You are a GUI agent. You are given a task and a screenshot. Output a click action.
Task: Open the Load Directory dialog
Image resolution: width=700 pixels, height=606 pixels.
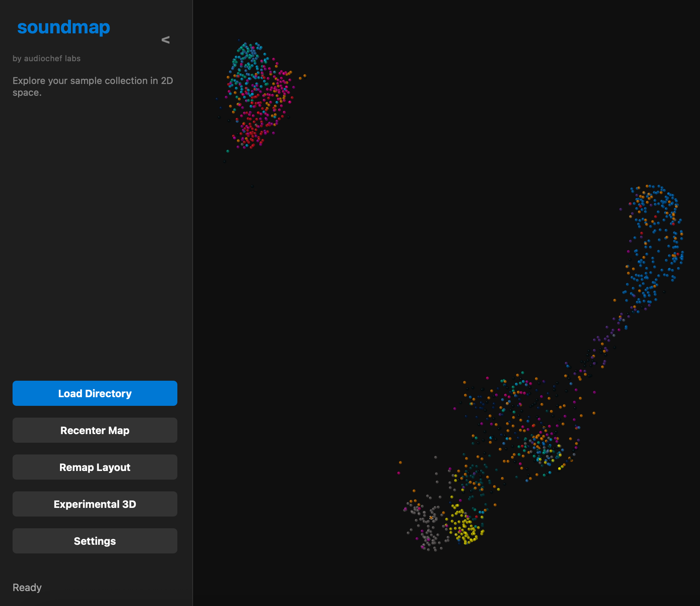(95, 393)
